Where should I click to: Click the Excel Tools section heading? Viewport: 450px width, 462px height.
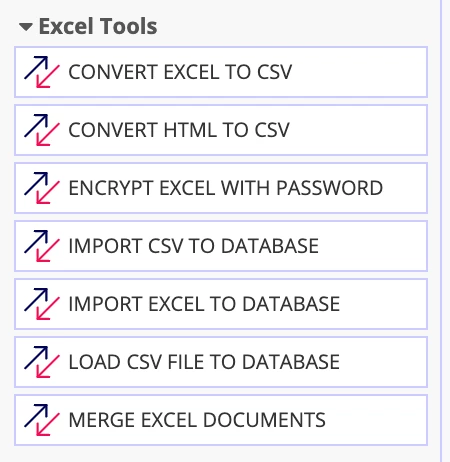coord(98,26)
